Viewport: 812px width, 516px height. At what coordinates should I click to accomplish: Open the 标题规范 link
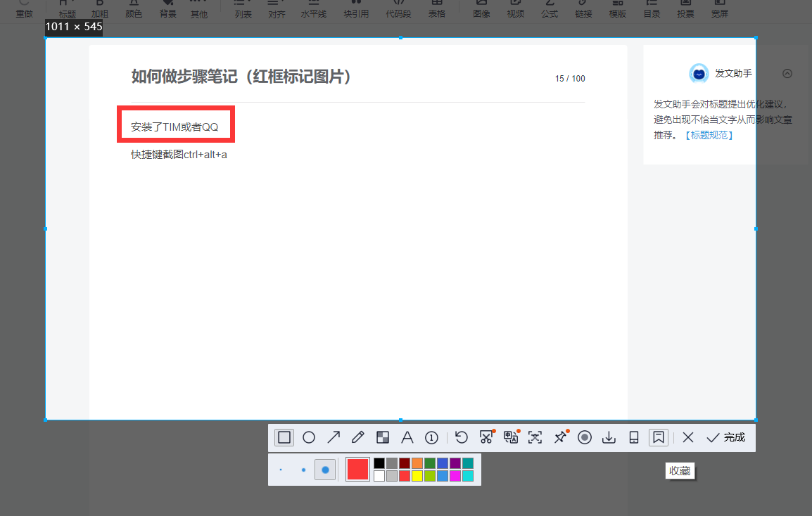(x=709, y=135)
